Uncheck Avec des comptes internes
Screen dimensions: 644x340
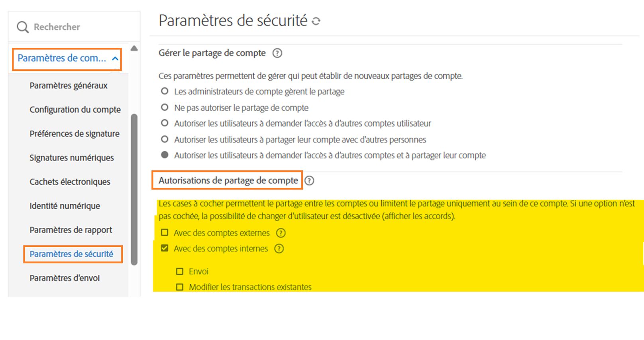coord(165,248)
